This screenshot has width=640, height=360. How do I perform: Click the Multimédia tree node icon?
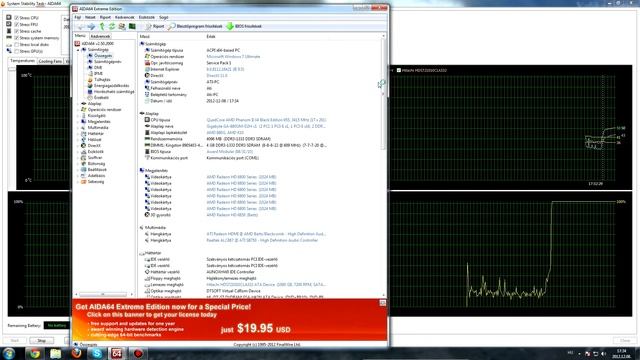[x=83, y=128]
